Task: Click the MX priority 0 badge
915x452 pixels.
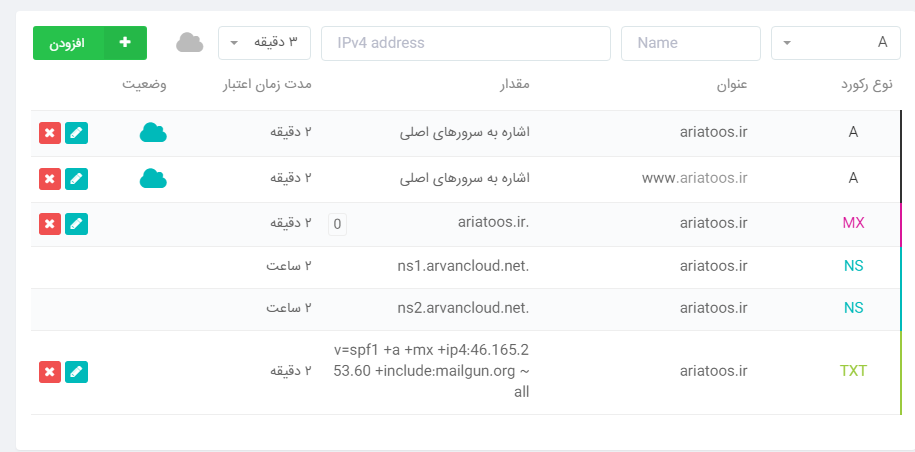Action: pyautogui.click(x=337, y=225)
